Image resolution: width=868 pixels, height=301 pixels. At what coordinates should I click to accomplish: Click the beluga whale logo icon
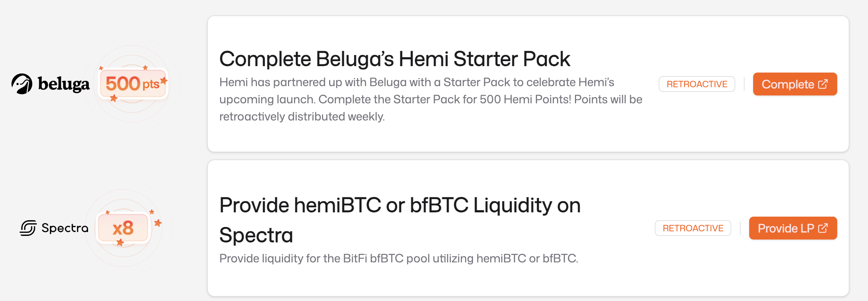(x=22, y=84)
